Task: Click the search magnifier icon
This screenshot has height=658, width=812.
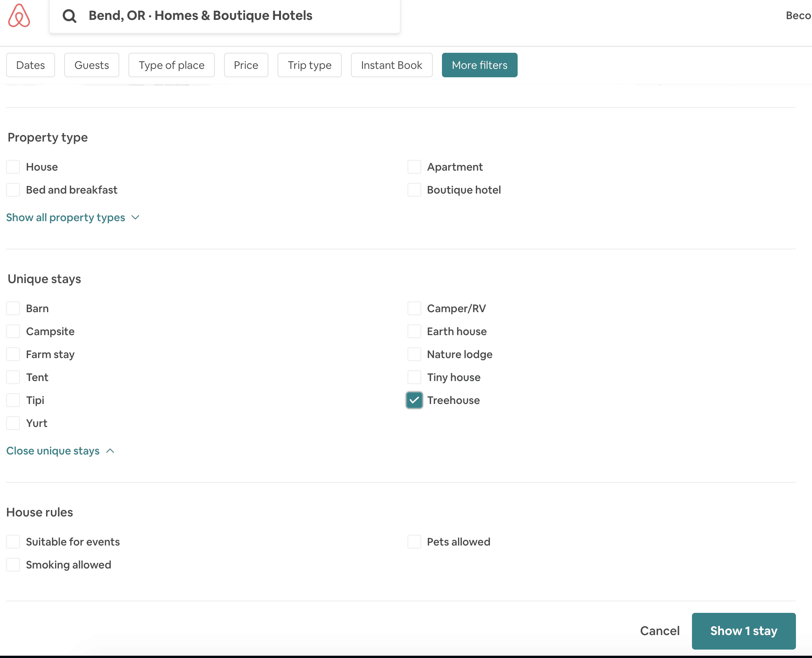Action: 69,15
